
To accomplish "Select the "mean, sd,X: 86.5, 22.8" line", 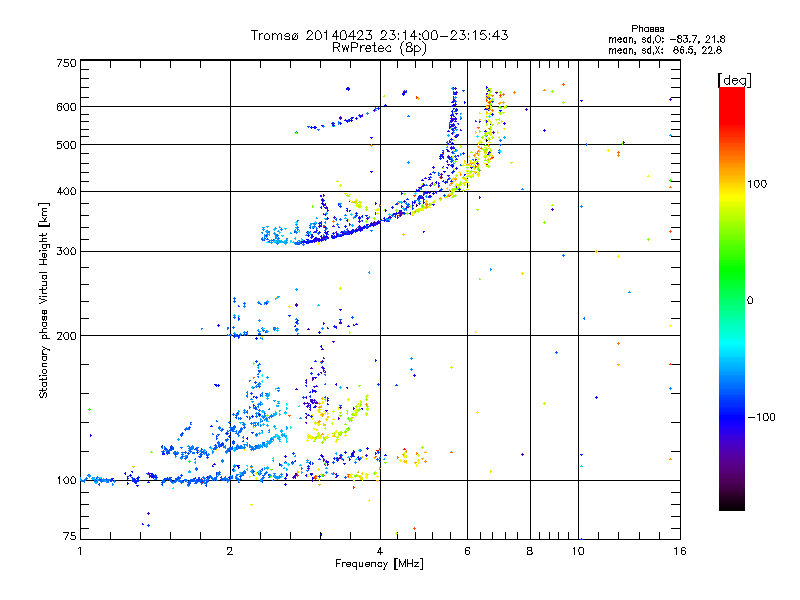I will (665, 50).
